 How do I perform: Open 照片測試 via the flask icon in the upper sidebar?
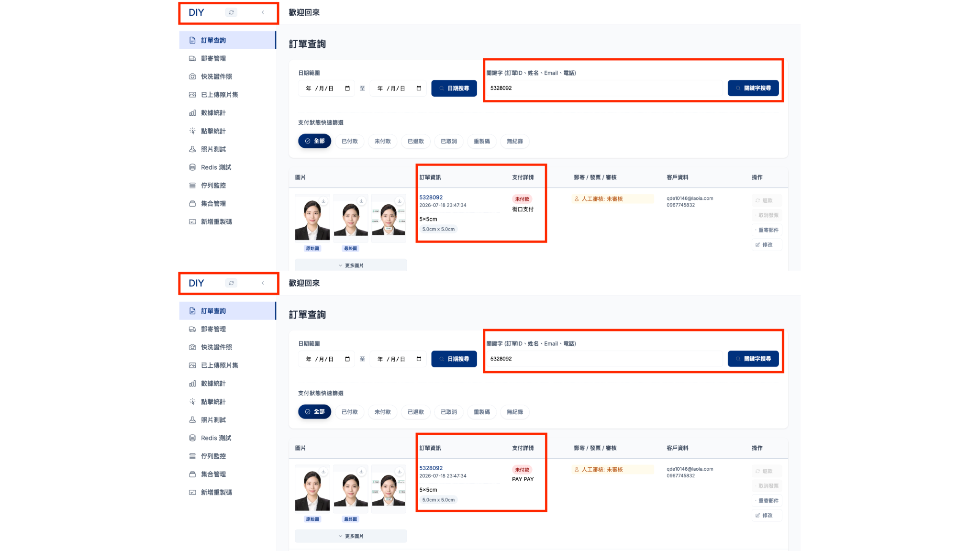(192, 149)
